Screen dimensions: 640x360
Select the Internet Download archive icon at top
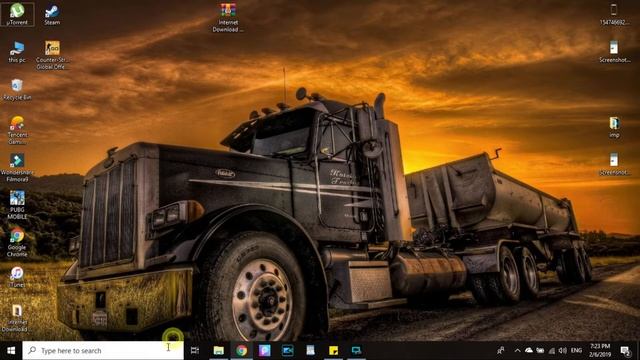(228, 18)
